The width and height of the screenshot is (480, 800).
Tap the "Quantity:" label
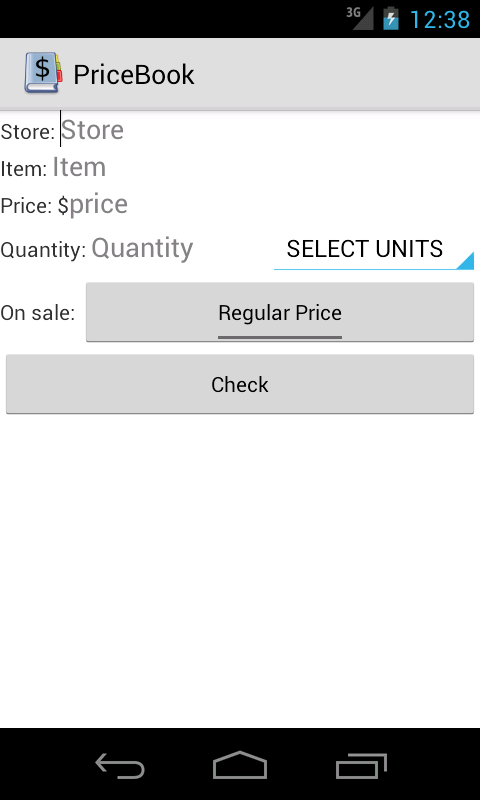(43, 250)
